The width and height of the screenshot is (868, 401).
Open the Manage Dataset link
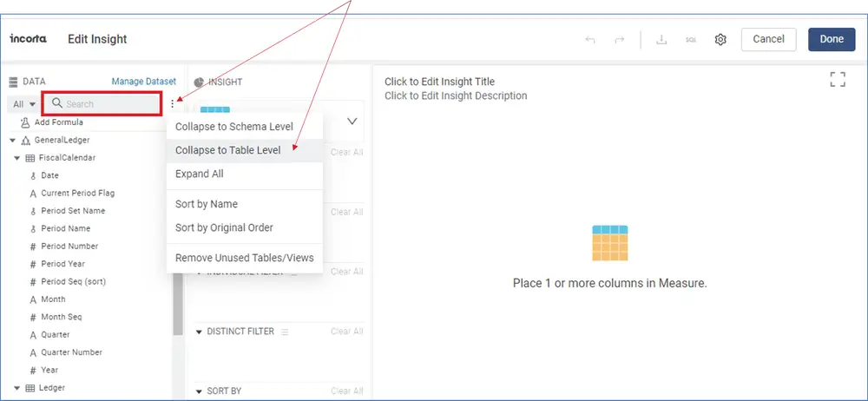pos(144,82)
